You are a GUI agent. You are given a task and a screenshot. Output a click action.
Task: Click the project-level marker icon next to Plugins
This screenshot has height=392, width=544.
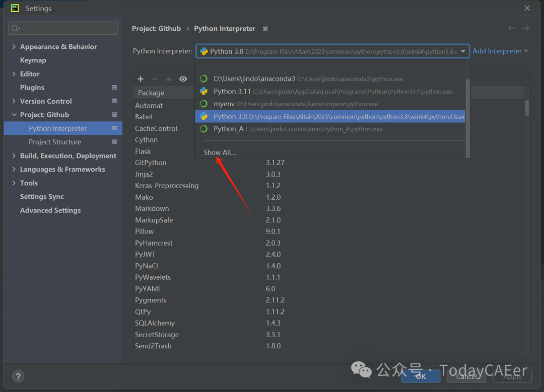pos(114,88)
